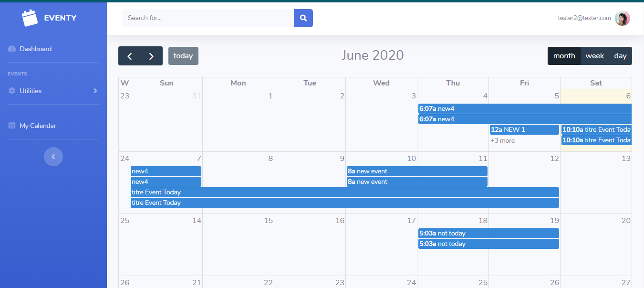Screen dimensions: 644x288
Task: Open My Calendar from the sidebar
Action: (x=38, y=125)
